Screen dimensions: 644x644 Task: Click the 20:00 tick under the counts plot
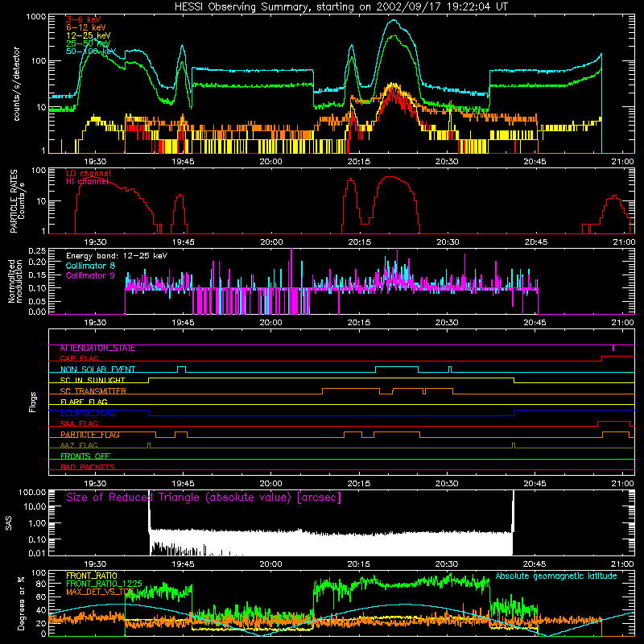[270, 162]
